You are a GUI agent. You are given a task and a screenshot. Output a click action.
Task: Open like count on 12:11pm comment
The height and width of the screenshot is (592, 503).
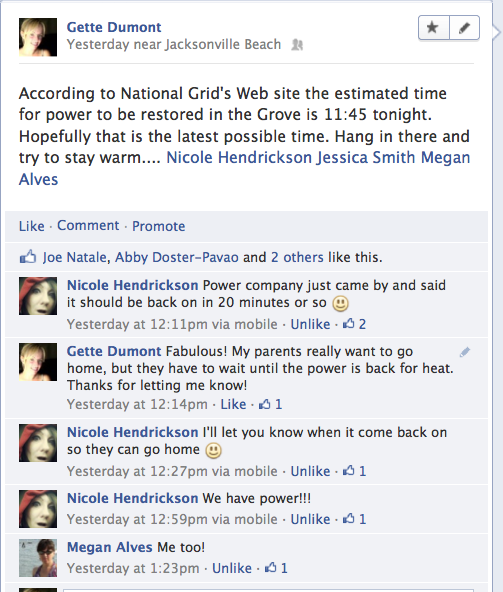click(x=354, y=324)
